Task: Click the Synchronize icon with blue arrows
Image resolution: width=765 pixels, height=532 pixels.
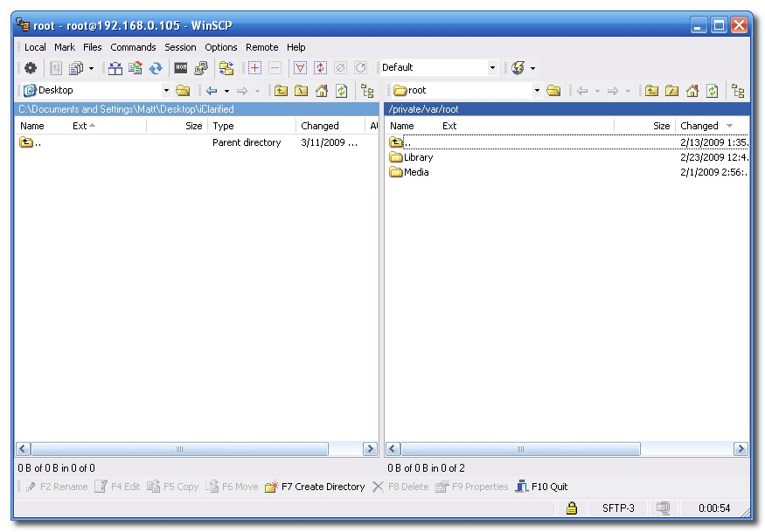Action: click(156, 68)
